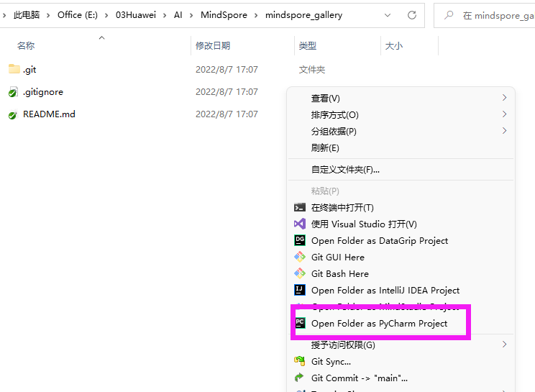Choose Git Commit -> "main"... entry
Viewport: 535px width, 392px height.
click(x=360, y=378)
